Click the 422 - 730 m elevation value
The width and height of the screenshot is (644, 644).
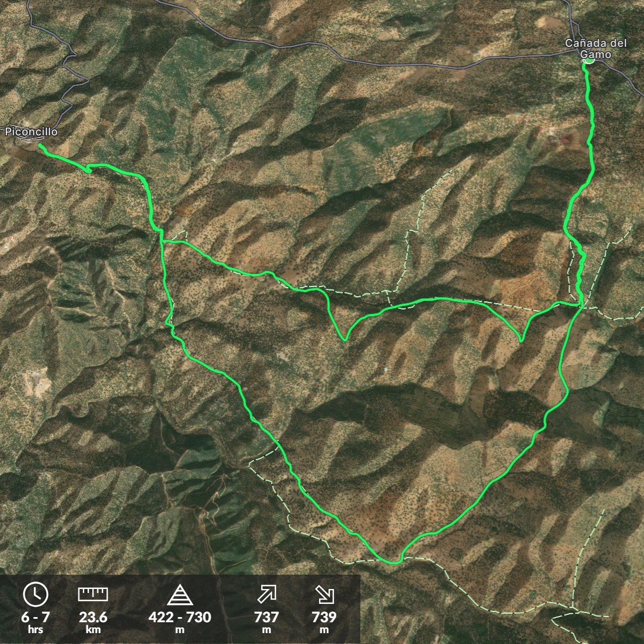180,621
